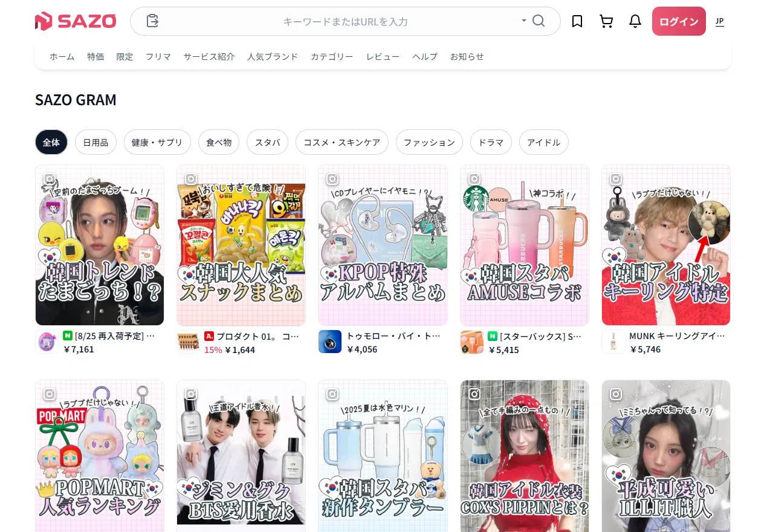Screen dimensions: 767x532
Task: Click the SAZO logo
Action: pos(75,21)
